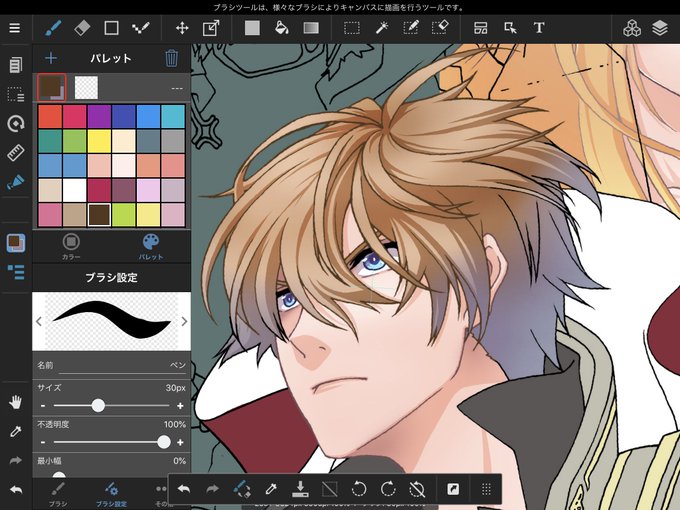Select the Brush tool in top toolbar
This screenshot has width=680, height=510.
(53, 29)
